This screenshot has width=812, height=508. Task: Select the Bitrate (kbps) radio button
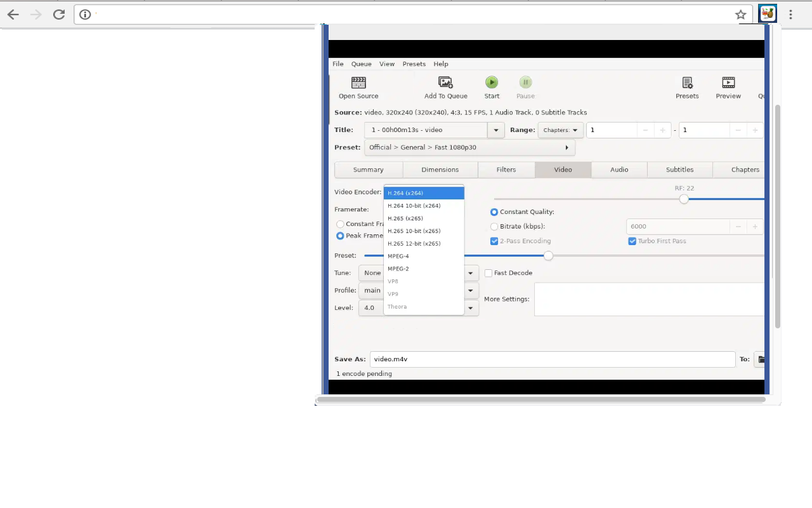pyautogui.click(x=494, y=226)
